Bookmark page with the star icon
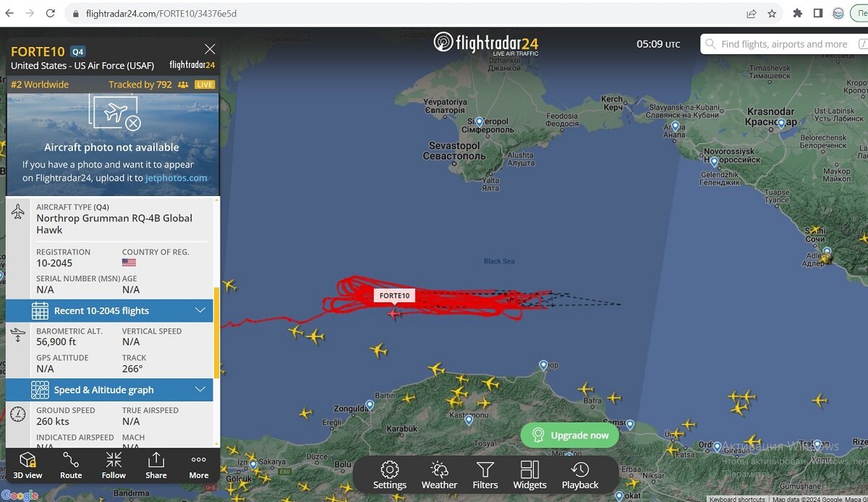The image size is (868, 502). point(772,13)
